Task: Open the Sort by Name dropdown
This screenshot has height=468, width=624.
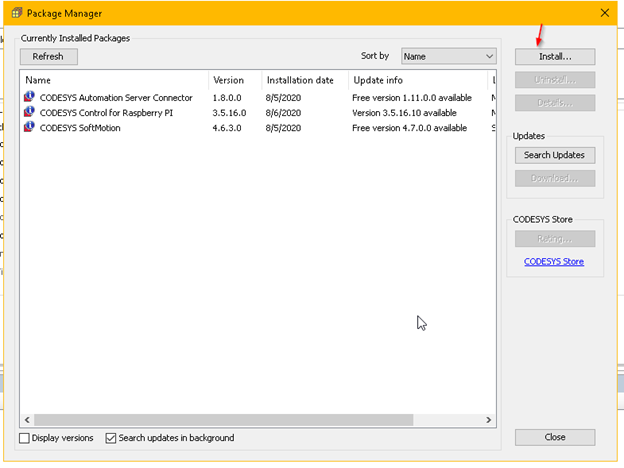Action: (448, 57)
